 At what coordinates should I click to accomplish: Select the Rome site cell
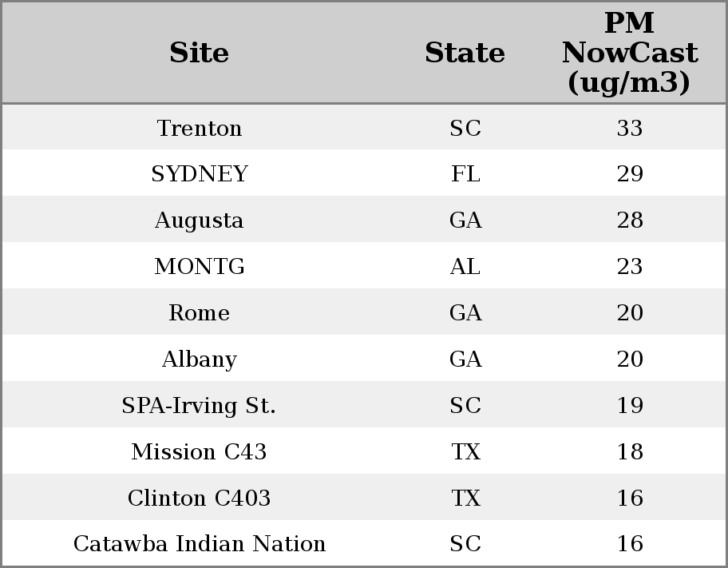[200, 313]
